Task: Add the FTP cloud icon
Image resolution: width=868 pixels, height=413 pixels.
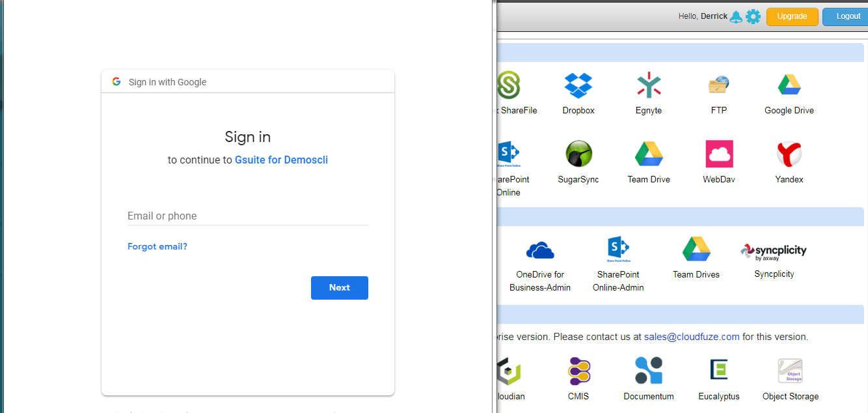Action: click(x=719, y=85)
